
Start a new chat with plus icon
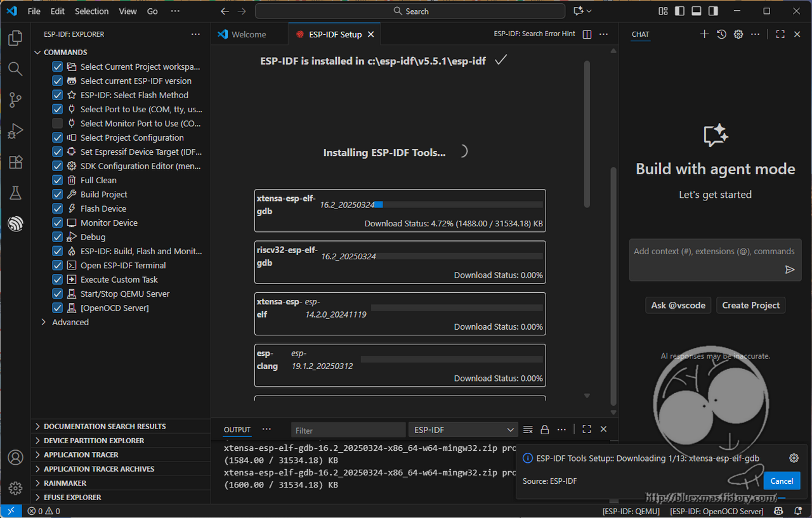tap(704, 34)
